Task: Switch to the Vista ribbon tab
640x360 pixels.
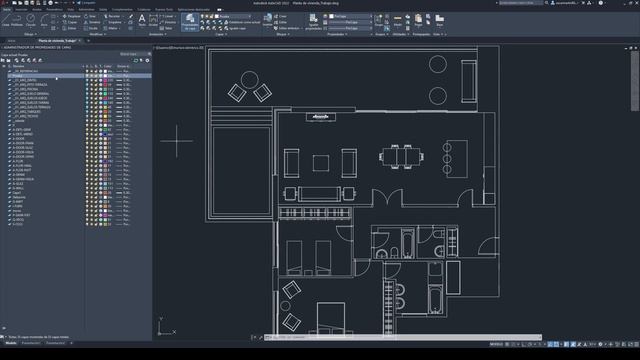Action: (71, 9)
